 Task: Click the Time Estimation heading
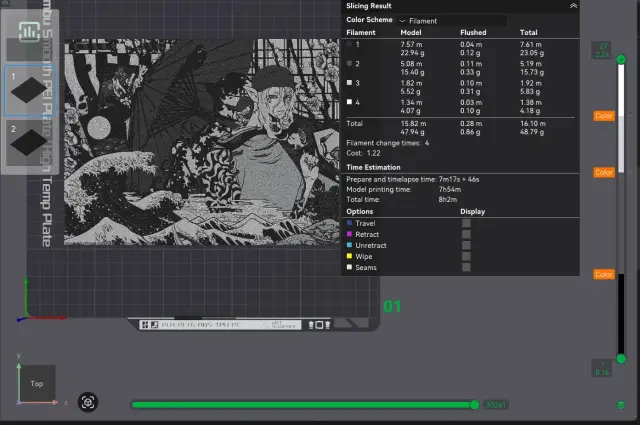click(x=373, y=167)
